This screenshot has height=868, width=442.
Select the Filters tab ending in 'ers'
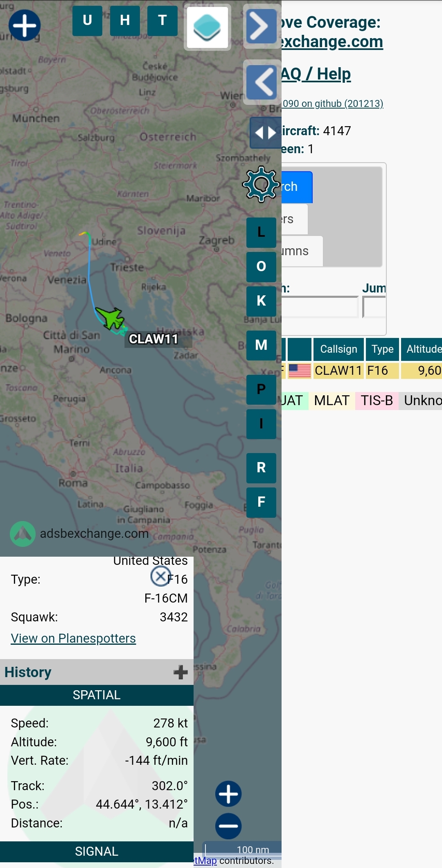pos(295,219)
